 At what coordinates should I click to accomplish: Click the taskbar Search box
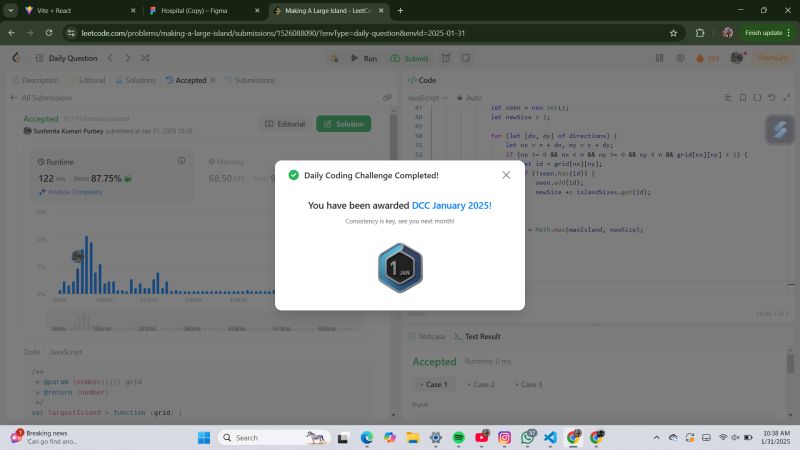[x=274, y=438]
